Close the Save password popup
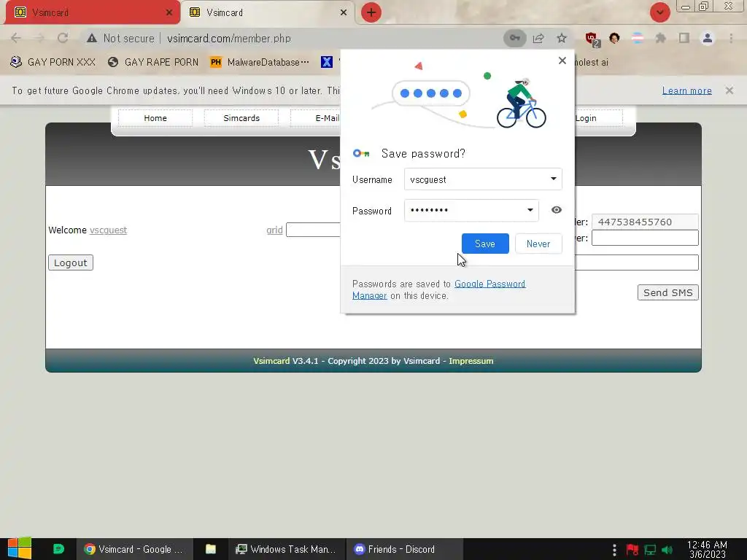The image size is (747, 560). point(562,61)
